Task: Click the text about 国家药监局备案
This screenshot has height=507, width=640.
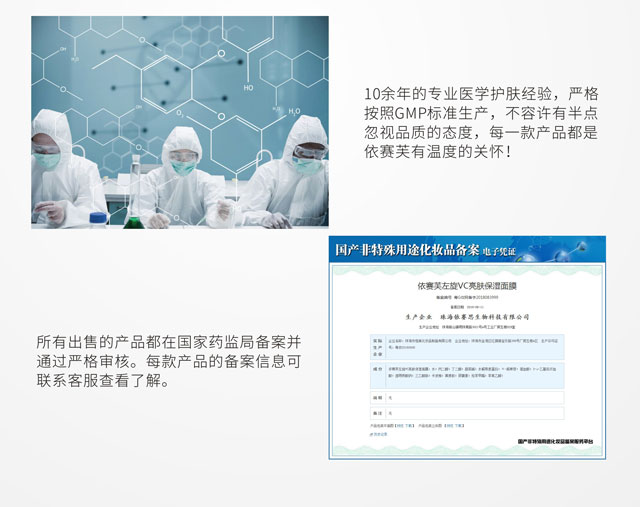Action: [168, 362]
